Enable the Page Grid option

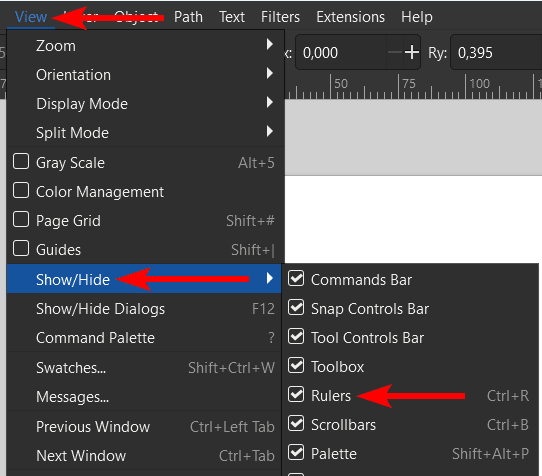tap(21, 220)
